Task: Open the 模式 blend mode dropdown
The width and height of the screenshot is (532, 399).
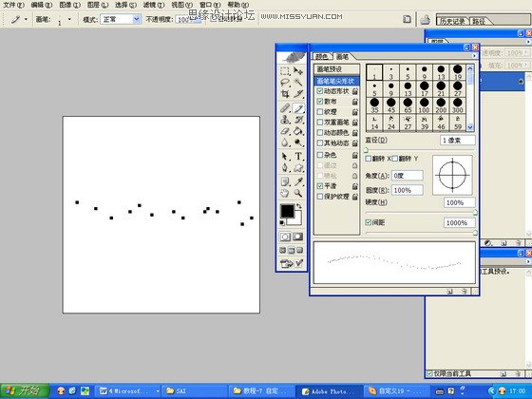Action: tap(121, 19)
